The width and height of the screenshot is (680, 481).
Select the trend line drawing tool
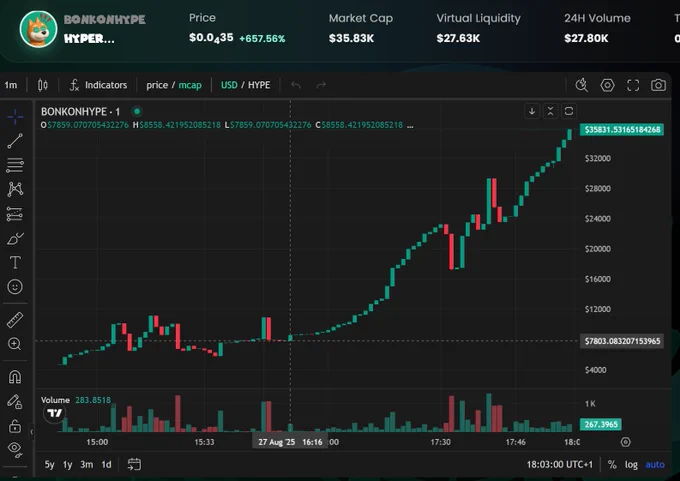pyautogui.click(x=15, y=141)
